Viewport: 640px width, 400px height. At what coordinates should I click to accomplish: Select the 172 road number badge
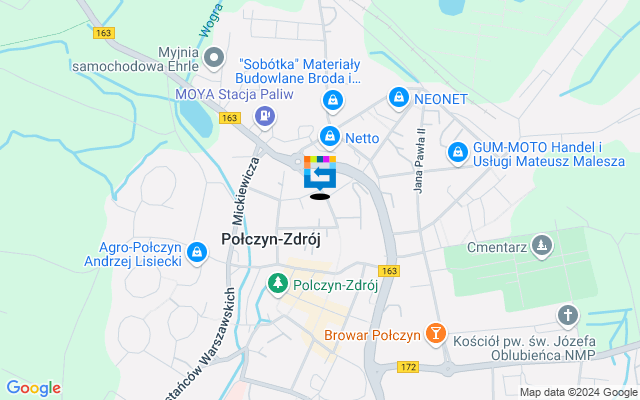click(x=408, y=367)
